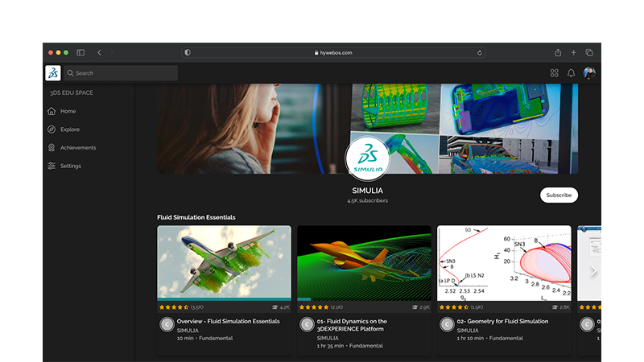Image resolution: width=644 pixels, height=362 pixels.
Task: Click enrollment icon on Overview card
Action: point(275,307)
